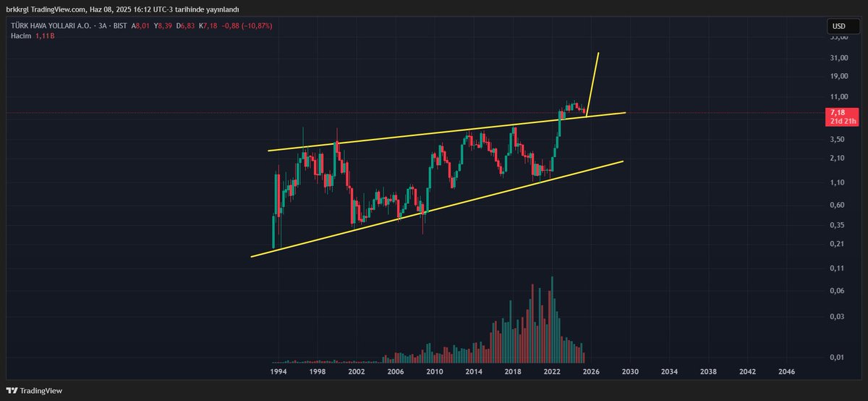Image resolution: width=868 pixels, height=401 pixels.
Task: Click the Y8,39 high value in header
Action: 164,26
